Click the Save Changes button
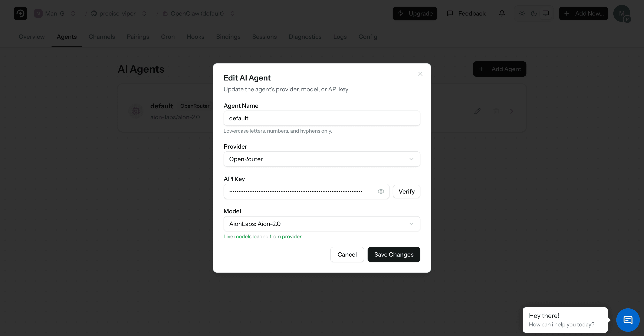This screenshot has width=644, height=336. pyautogui.click(x=394, y=254)
